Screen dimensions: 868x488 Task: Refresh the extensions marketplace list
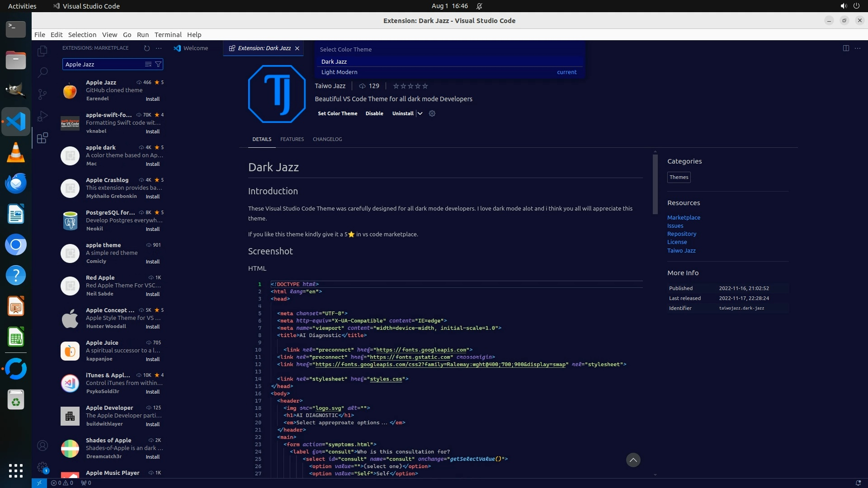(x=146, y=48)
